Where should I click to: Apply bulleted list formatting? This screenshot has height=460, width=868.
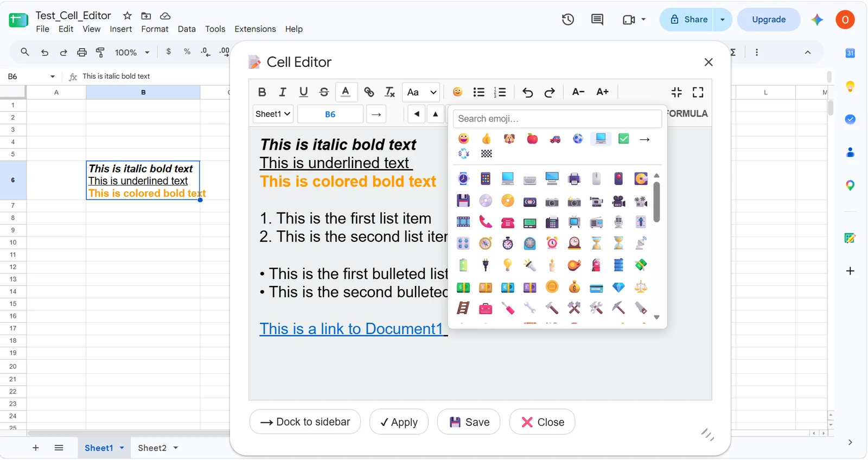pyautogui.click(x=478, y=92)
